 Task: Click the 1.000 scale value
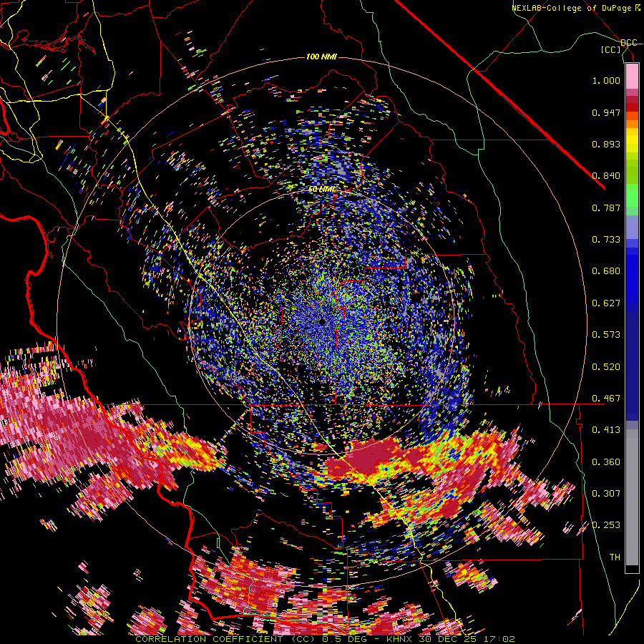click(x=606, y=80)
